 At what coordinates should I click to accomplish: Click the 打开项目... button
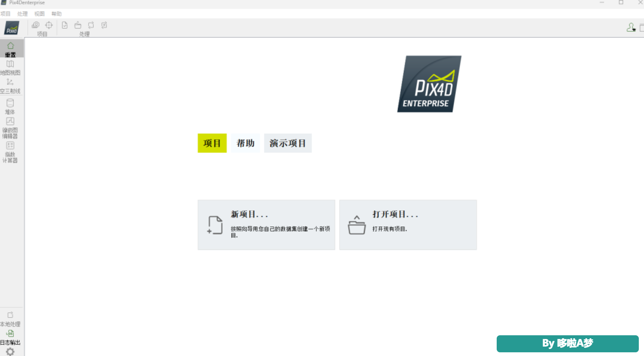pos(408,225)
